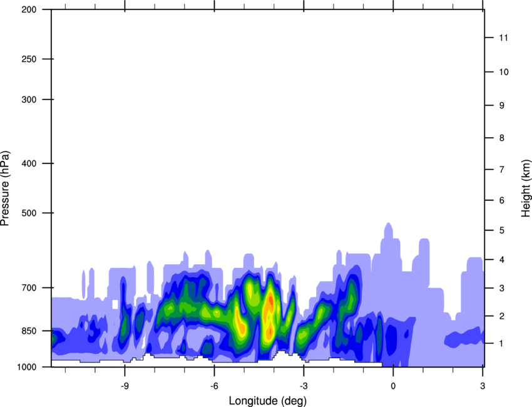The image size is (532, 407).
Task: Pick the -6 longitude tick label
Action: 214,386
